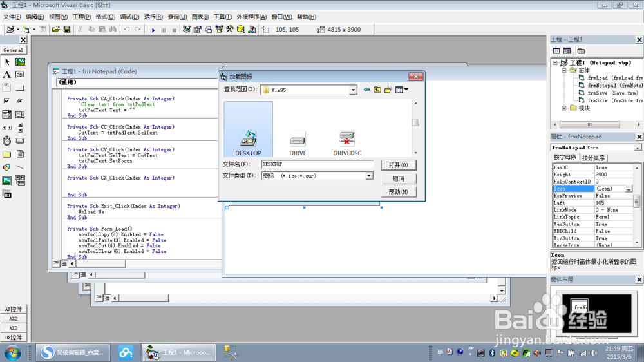This screenshot has width=644, height=362.
Task: Click the properties list scrollbar thumb
Action: pyautogui.click(x=637, y=201)
